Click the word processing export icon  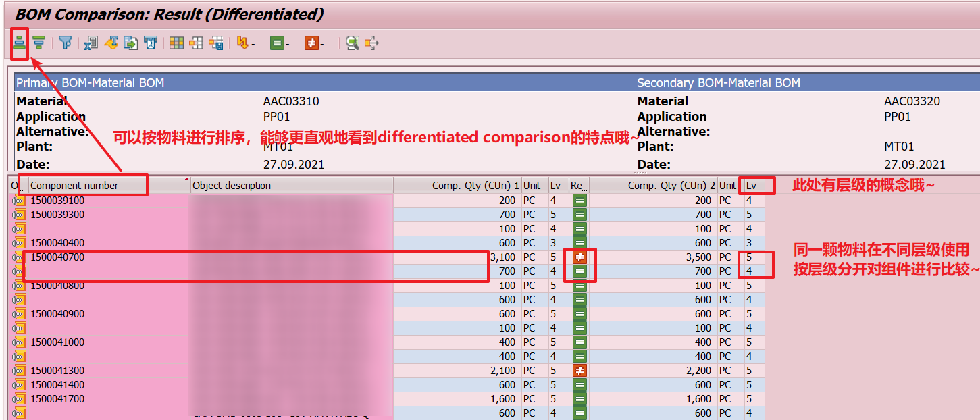coord(111,43)
